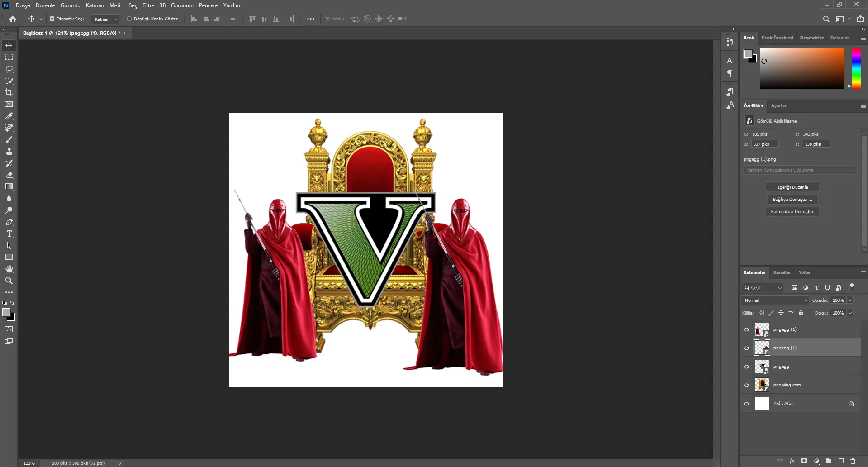Open the Dolgu value dropdown arrow
The width and height of the screenshot is (868, 467).
(850, 313)
